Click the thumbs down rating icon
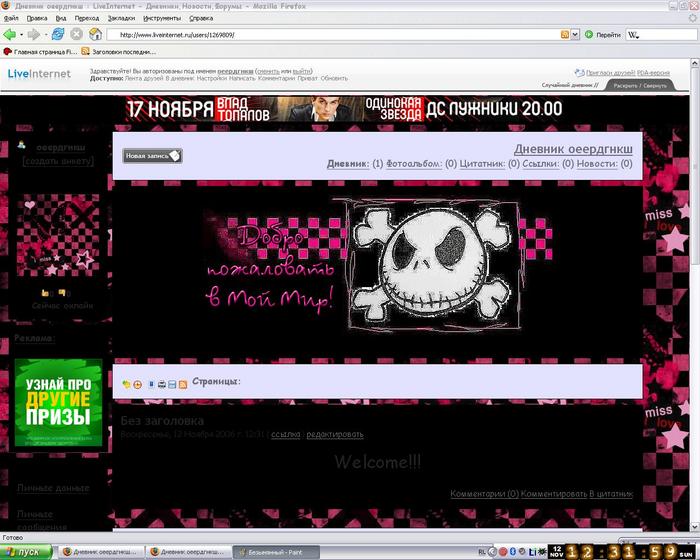Viewport: 700px width, 560px height. [62, 293]
